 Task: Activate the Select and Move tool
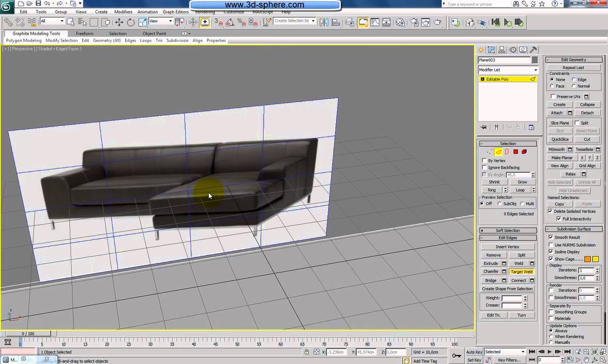click(119, 22)
